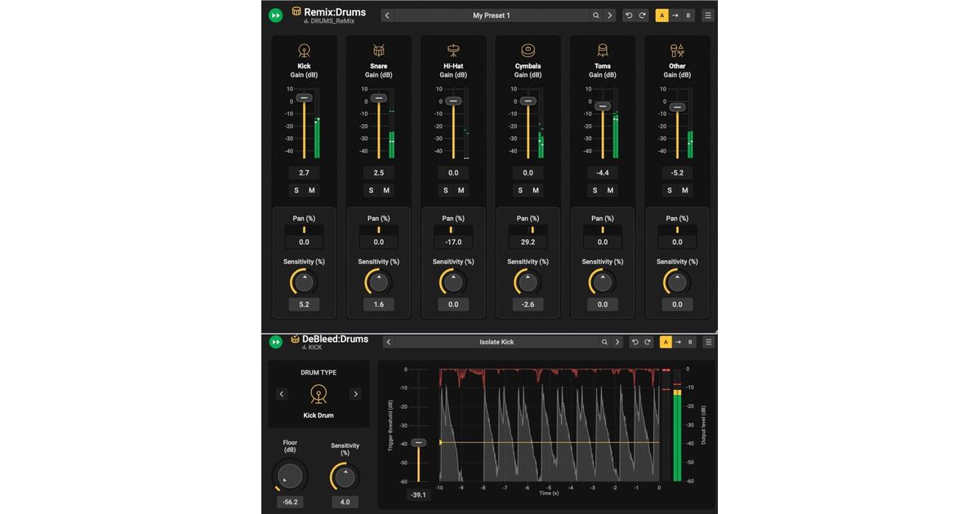Click the Kick drum icon in Remix:Drums

point(304,51)
